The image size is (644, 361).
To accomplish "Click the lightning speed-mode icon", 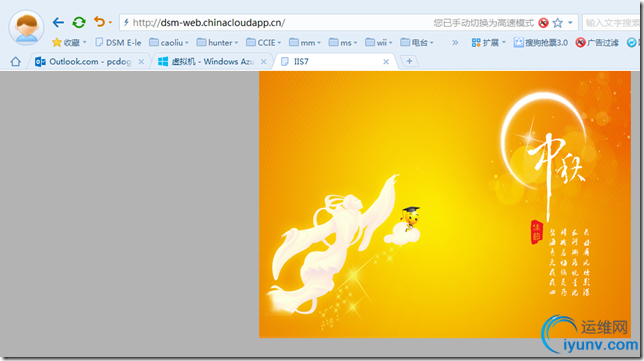I will 126,22.
